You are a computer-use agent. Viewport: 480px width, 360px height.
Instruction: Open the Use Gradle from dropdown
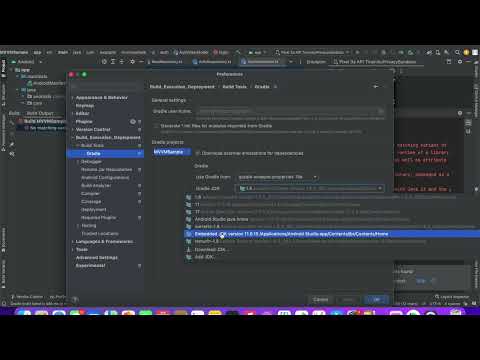tap(278, 177)
